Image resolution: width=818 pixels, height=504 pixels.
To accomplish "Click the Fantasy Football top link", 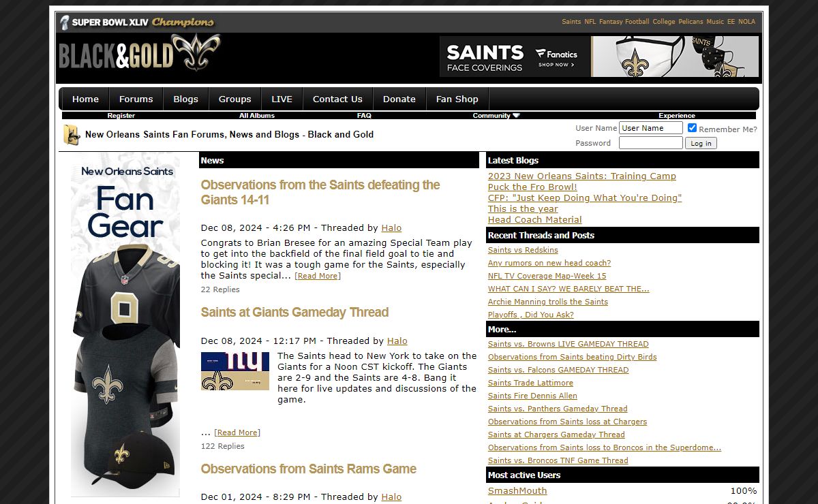I will tap(624, 22).
